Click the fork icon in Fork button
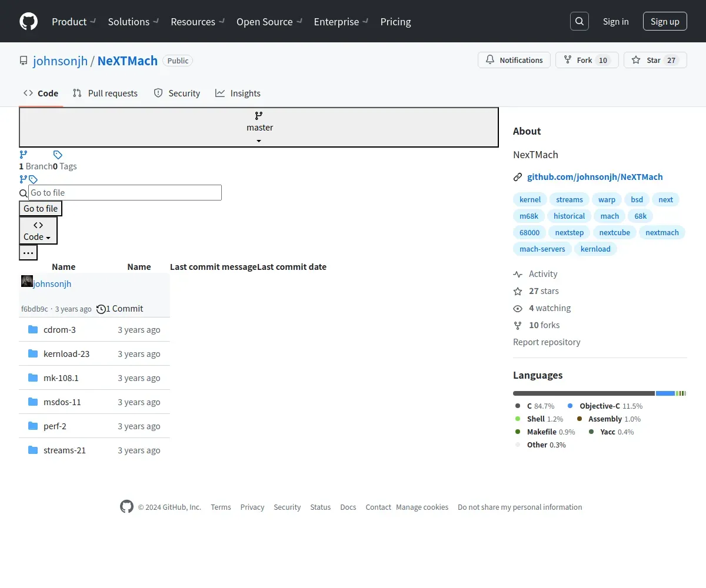706x588 pixels. [568, 59]
